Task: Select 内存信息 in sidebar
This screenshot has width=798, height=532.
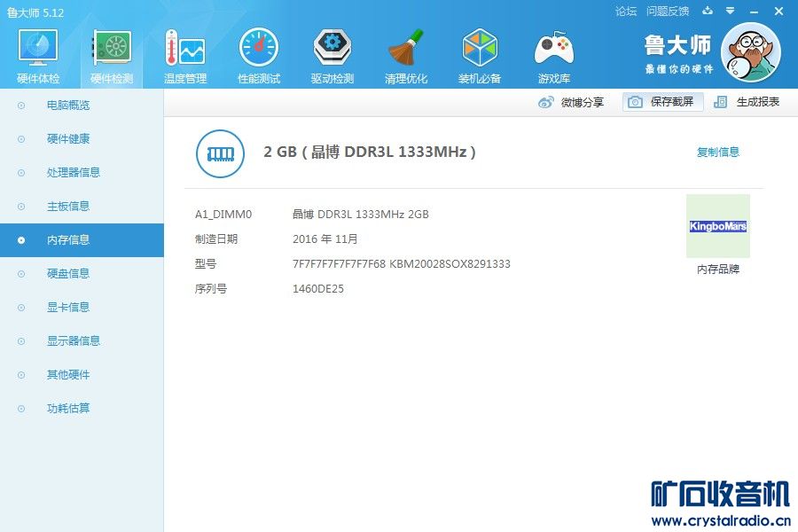Action: tap(82, 239)
